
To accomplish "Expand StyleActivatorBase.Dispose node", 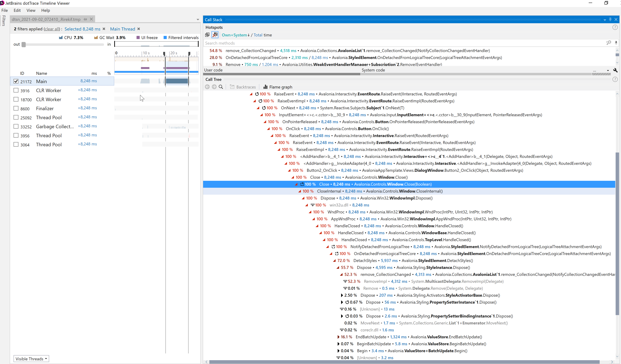I will (x=342, y=295).
